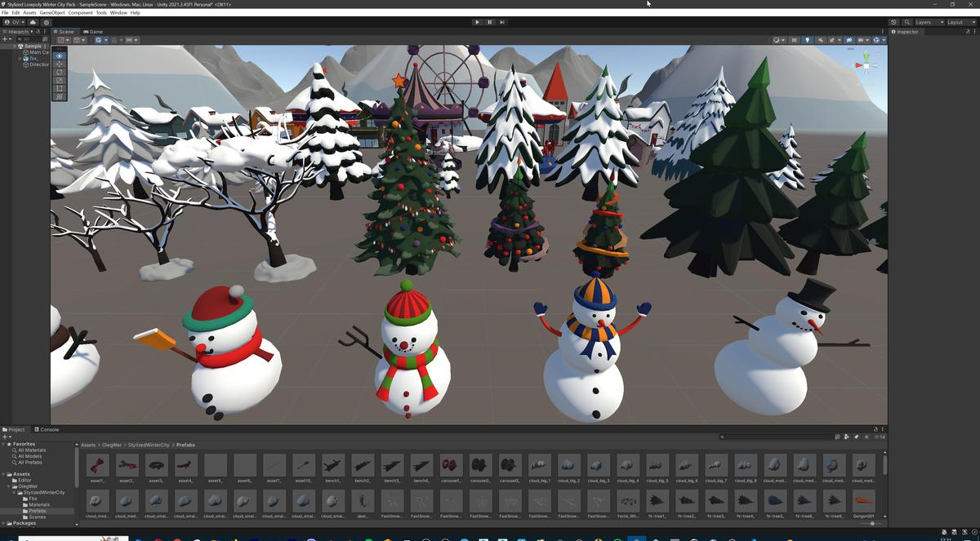Collapse the Assets folder in Project tree

coord(4,474)
